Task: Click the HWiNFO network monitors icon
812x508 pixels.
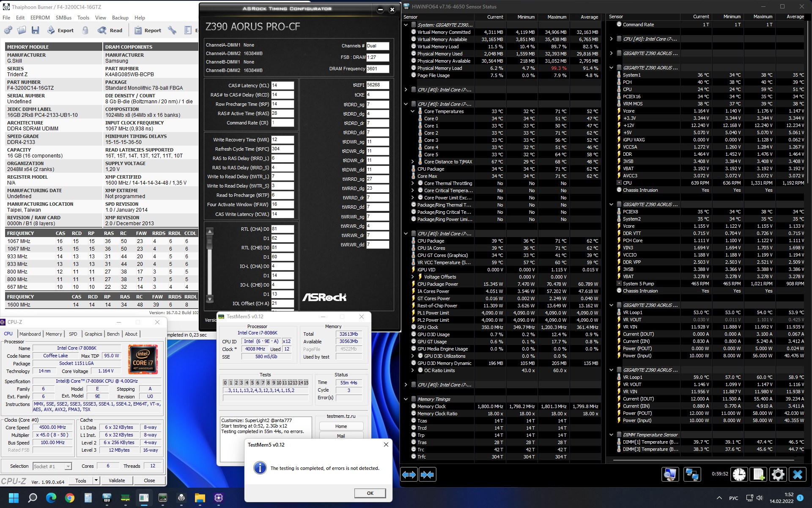Action: [x=692, y=474]
